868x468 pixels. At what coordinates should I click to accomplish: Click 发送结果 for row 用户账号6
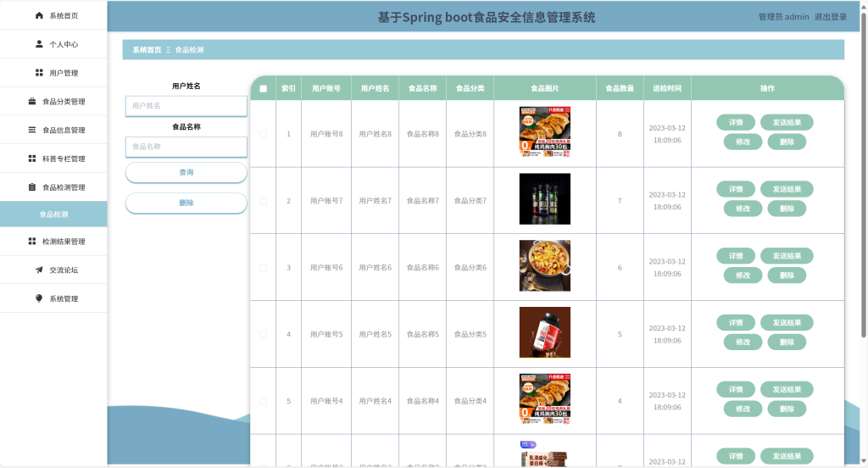[x=787, y=256]
